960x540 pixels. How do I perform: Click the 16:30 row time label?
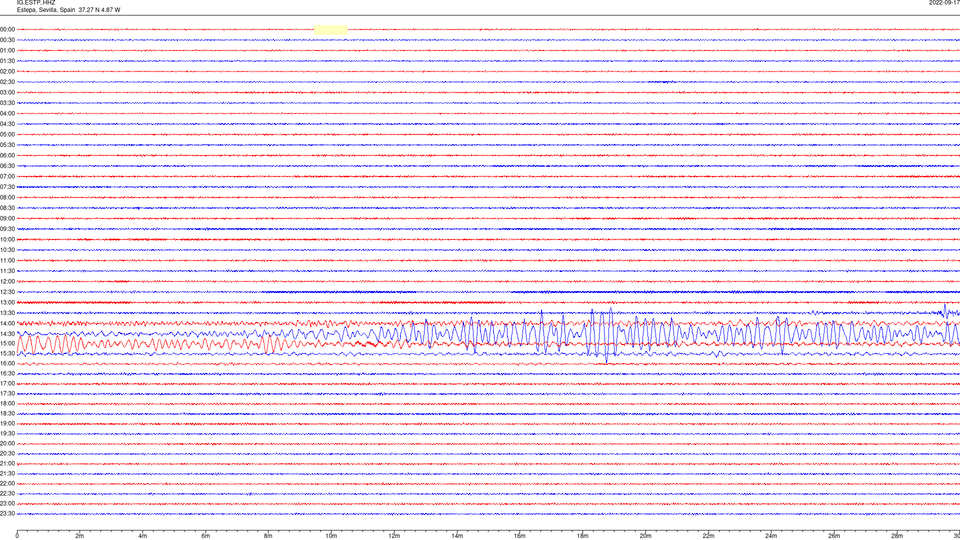click(7, 373)
